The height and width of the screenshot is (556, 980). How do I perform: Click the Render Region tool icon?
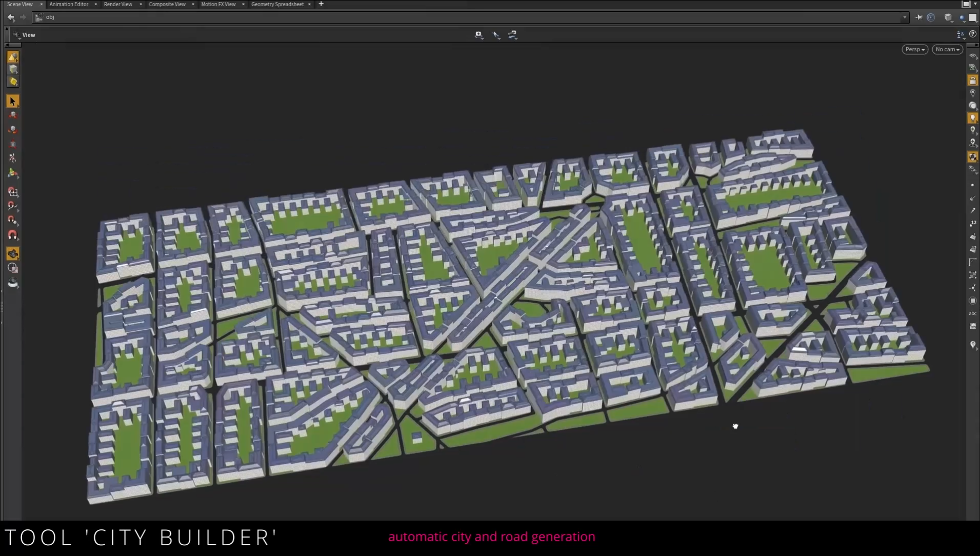coord(13,268)
